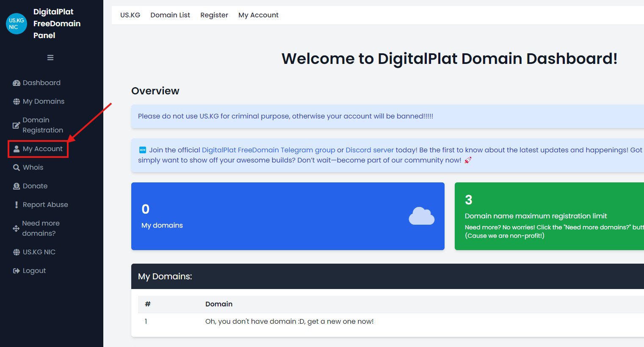Open US.KG in top navigation
The width and height of the screenshot is (644, 347).
(130, 15)
